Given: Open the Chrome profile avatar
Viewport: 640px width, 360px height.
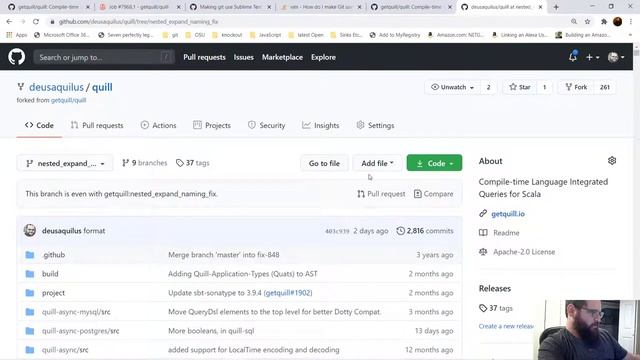Looking at the screenshot, I should (x=617, y=22).
